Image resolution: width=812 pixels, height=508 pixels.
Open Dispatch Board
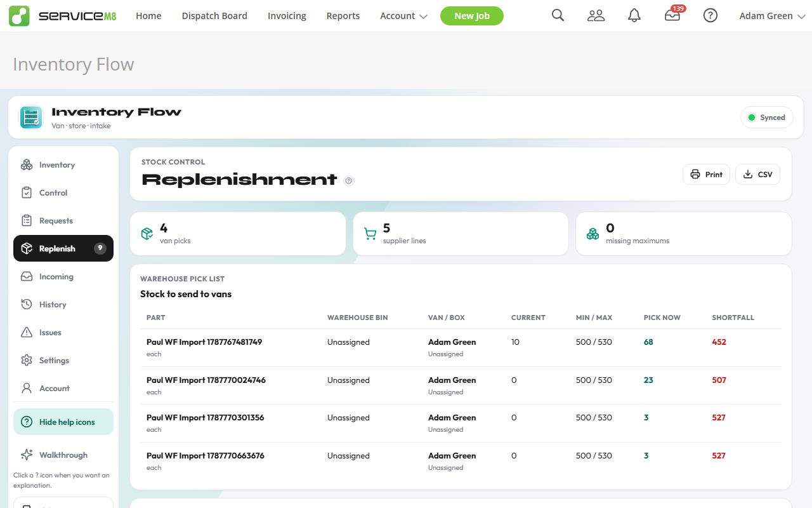click(214, 16)
